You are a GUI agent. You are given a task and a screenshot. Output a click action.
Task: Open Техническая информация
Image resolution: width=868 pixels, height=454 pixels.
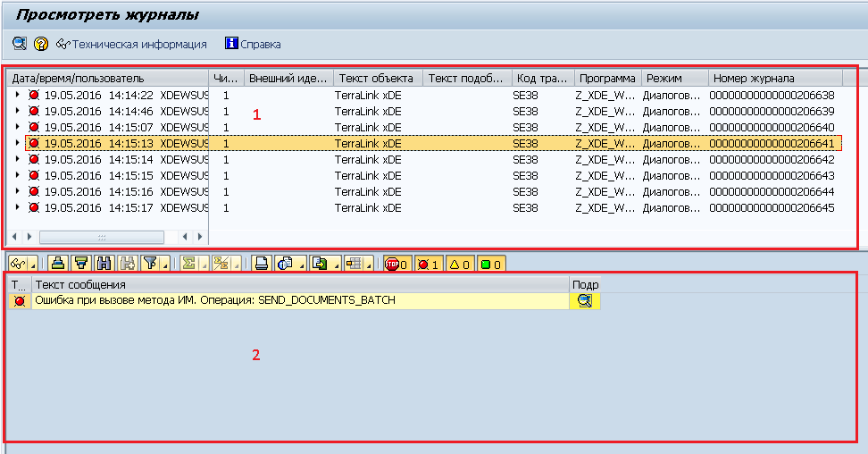[x=131, y=44]
